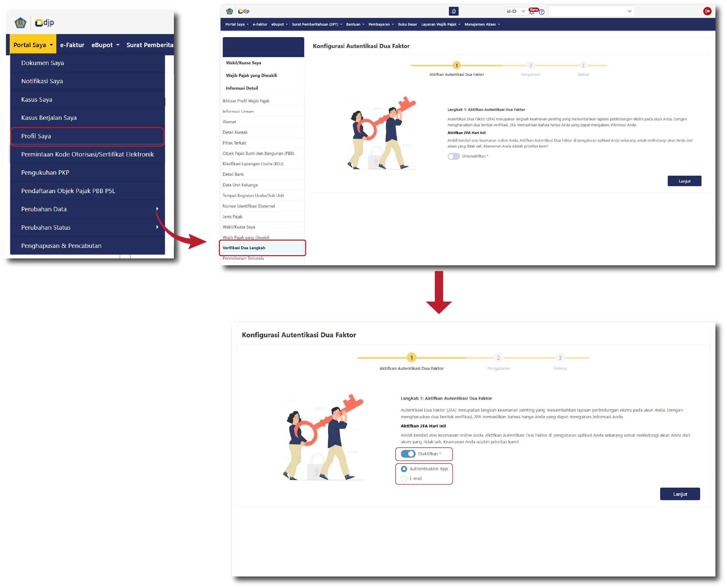This screenshot has width=727, height=588.
Task: Select Detail Bank in the sidebar
Action: click(x=233, y=174)
